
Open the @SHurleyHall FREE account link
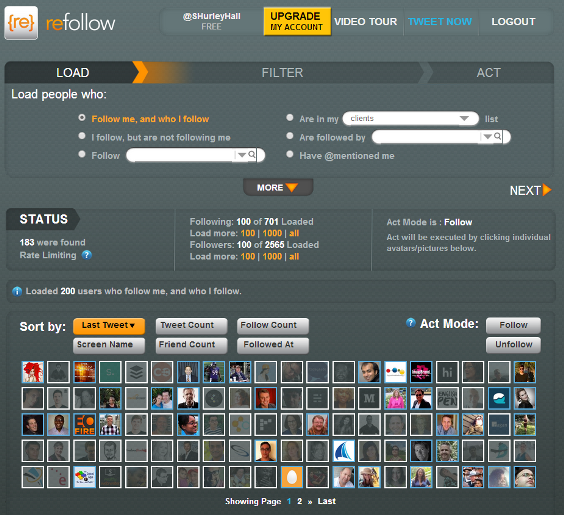(x=212, y=22)
